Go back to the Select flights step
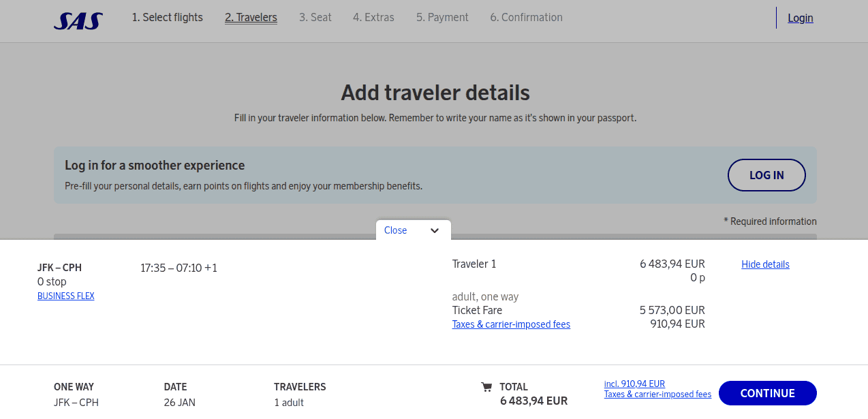The width and height of the screenshot is (868, 419). [x=167, y=17]
